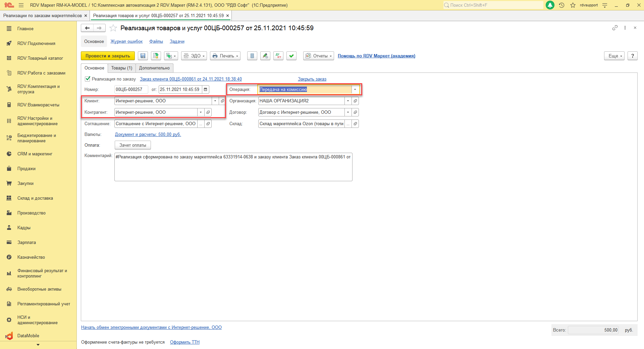
Task: Open history clock icon in title bar
Action: pyautogui.click(x=561, y=5)
